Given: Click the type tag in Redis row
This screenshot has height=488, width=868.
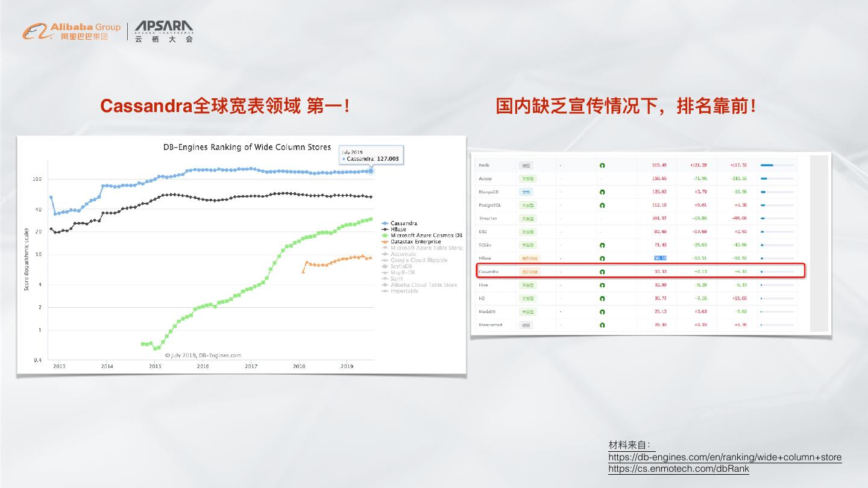Looking at the screenshot, I should (526, 165).
